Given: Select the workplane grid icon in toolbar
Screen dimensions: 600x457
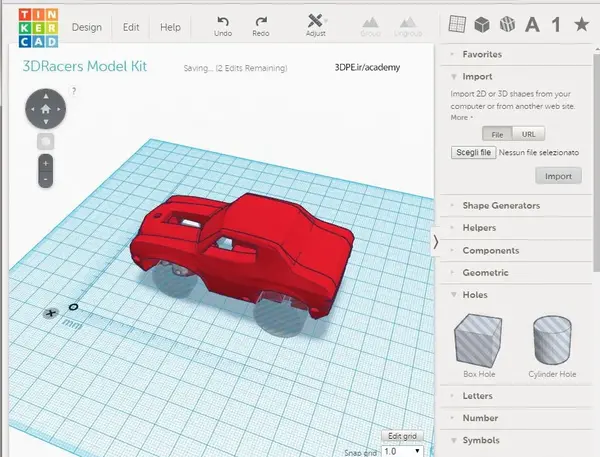Looking at the screenshot, I should pyautogui.click(x=457, y=24).
